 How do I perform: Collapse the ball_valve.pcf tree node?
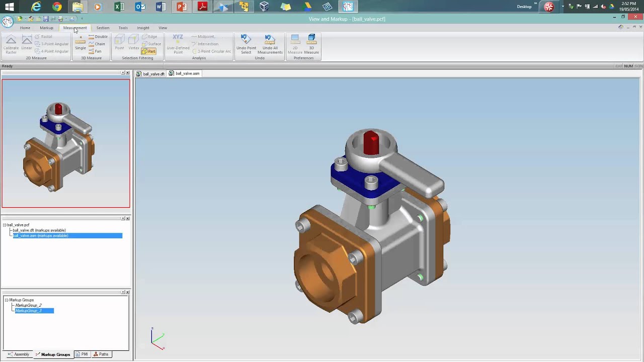(5, 225)
